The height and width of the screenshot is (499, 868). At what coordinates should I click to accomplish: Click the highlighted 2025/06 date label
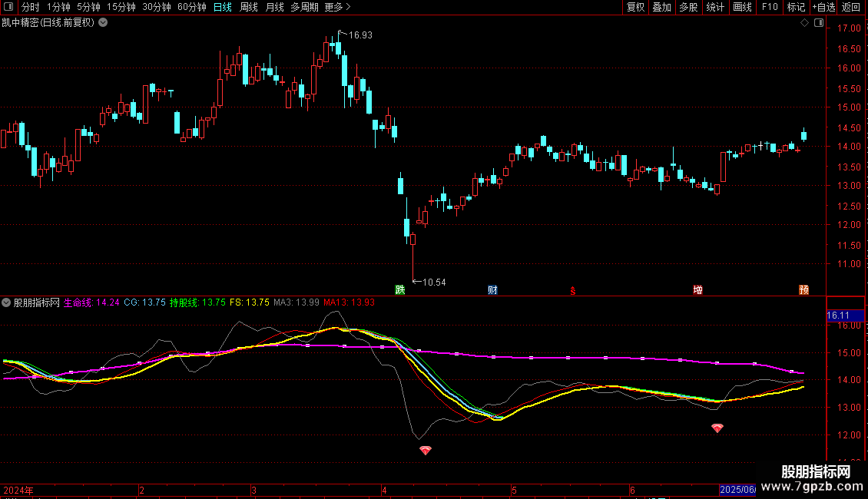coord(737,490)
